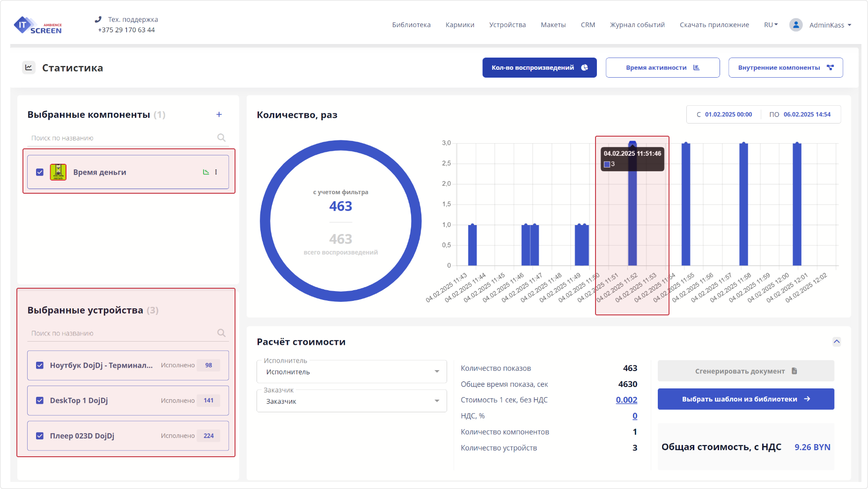Open the chart icon for Время деньги

(x=206, y=172)
